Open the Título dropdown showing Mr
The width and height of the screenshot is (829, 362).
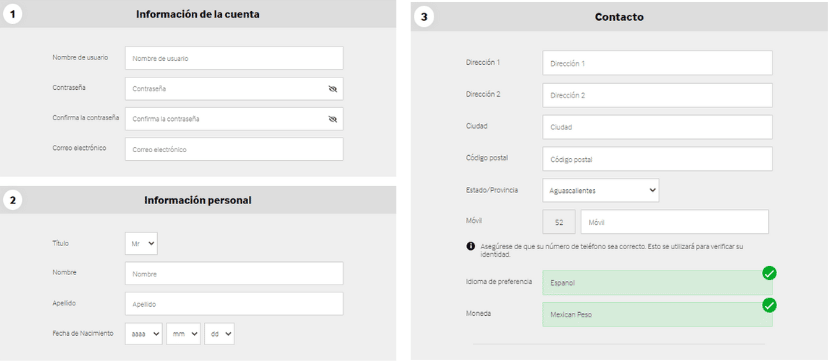[141, 244]
